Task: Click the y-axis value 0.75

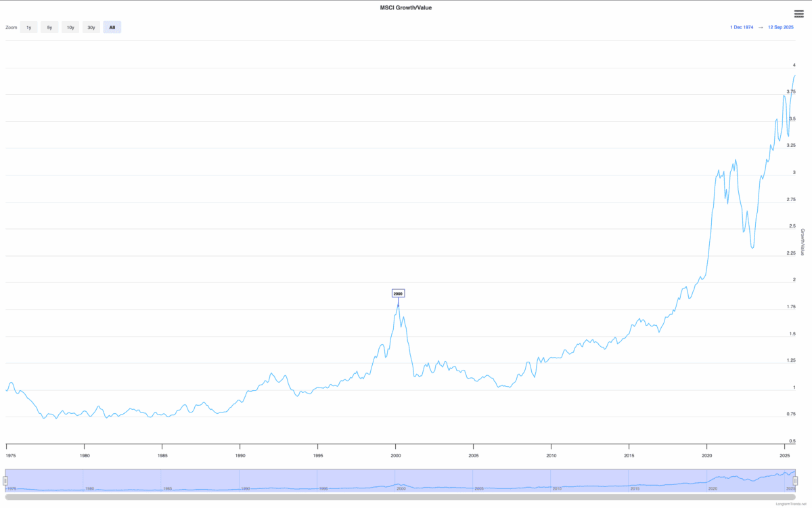Action: coord(790,414)
